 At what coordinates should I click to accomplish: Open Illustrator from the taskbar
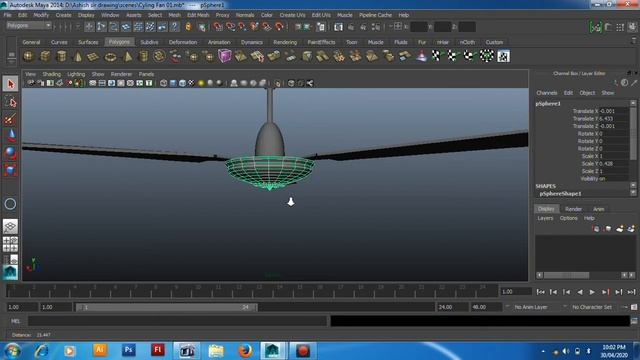click(100, 350)
